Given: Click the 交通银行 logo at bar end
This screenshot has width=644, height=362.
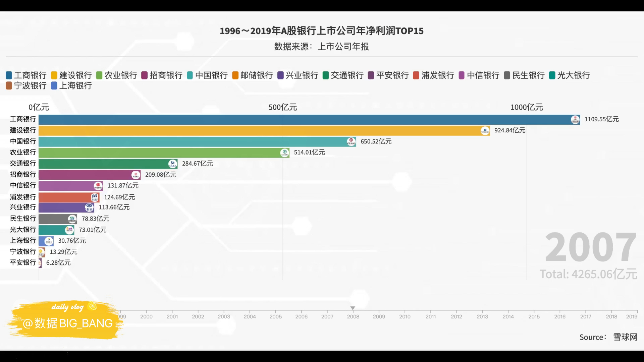Looking at the screenshot, I should click(173, 164).
